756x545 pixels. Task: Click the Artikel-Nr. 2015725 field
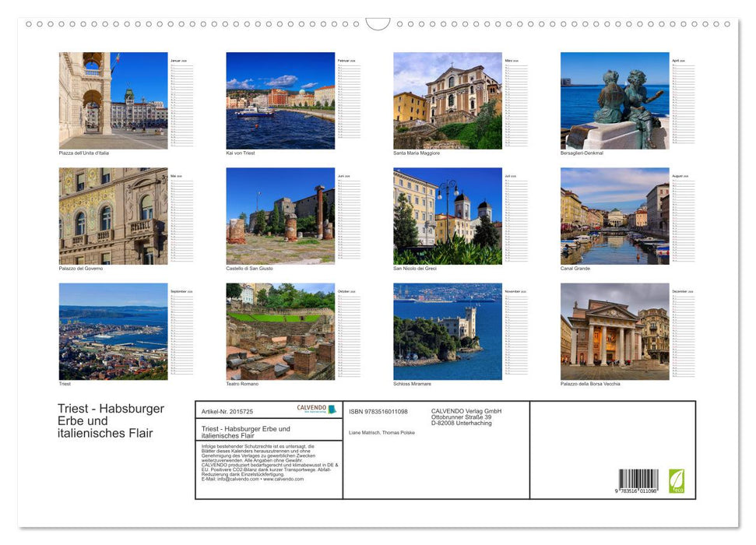click(228, 411)
